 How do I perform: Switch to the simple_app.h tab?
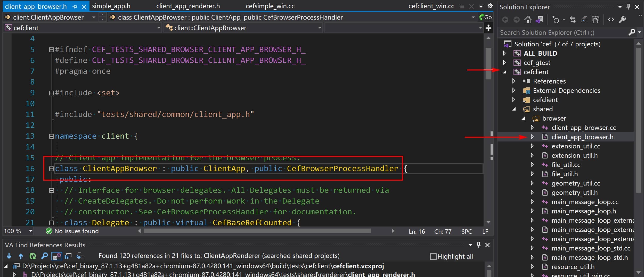click(x=111, y=6)
